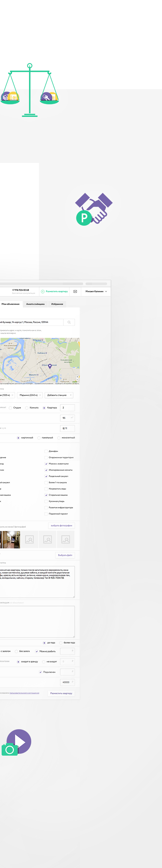The image size is (162, 868).
Task: Remove the (1535 м) metro station tag
Action: (13, 395)
